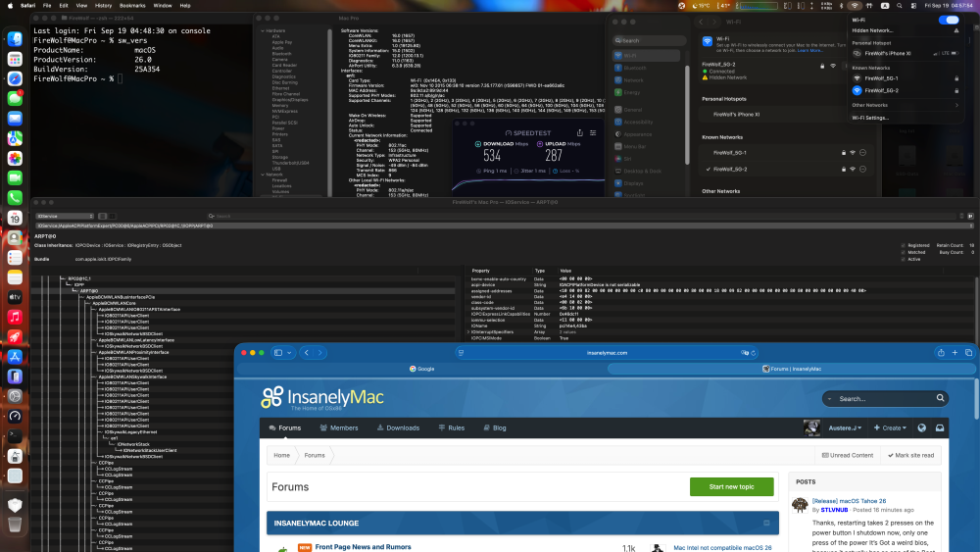Image resolution: width=980 pixels, height=552 pixels.
Task: Click Wi-Fi Settings… in dropdown
Action: (x=870, y=118)
